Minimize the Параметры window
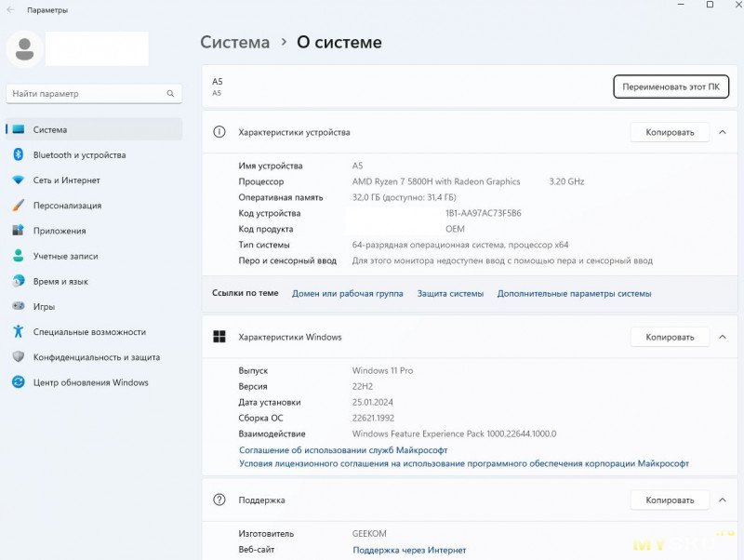The height and width of the screenshot is (560, 744). pos(681,5)
